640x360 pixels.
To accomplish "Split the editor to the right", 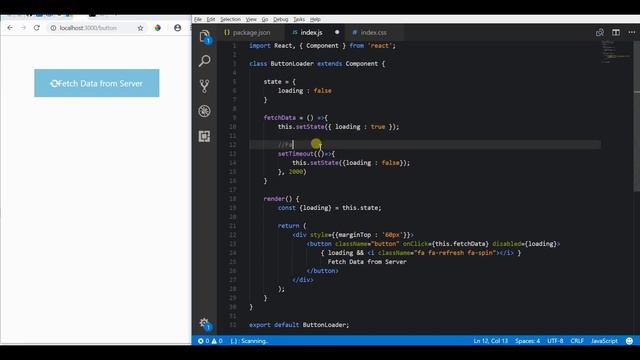I will click(x=616, y=32).
